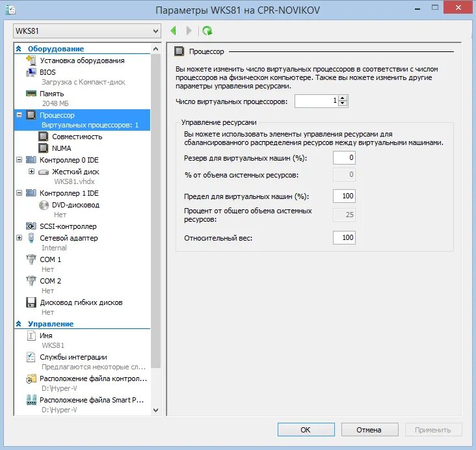Click the DVD-дисковод disc icon

[x=44, y=205]
